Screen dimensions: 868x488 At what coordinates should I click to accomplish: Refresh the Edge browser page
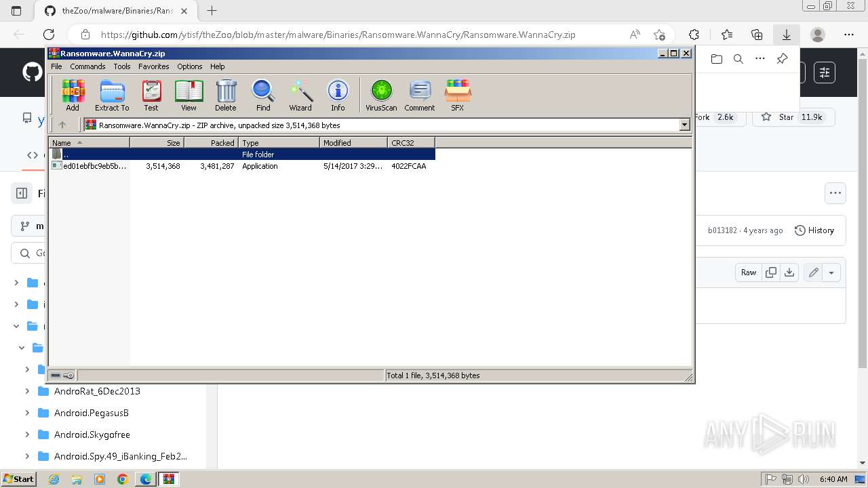[x=49, y=35]
